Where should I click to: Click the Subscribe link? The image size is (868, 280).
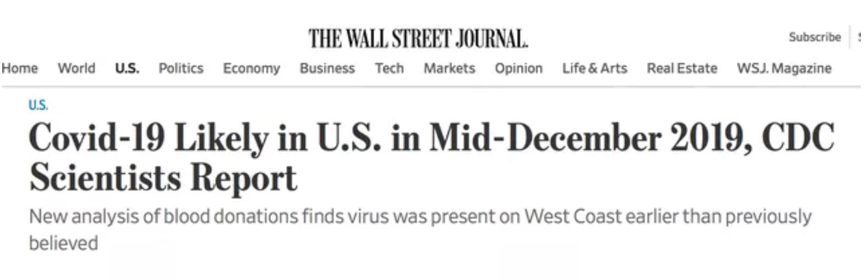(815, 37)
